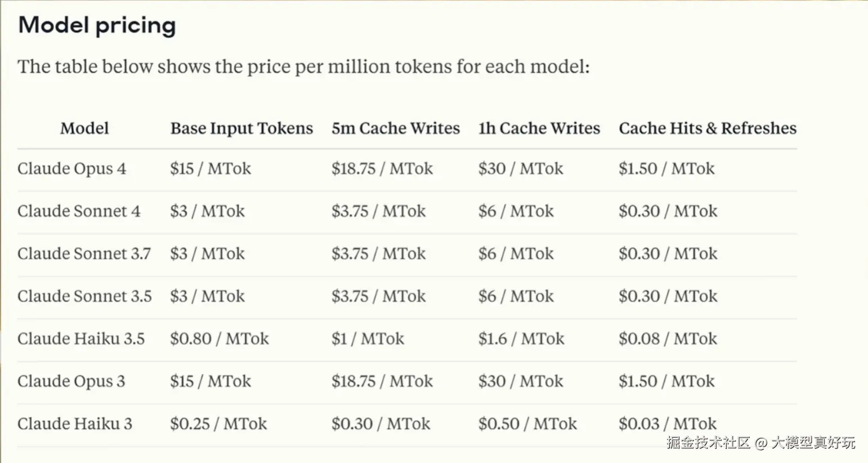Select the "Claude Sonnet 3.5" model name

click(84, 296)
